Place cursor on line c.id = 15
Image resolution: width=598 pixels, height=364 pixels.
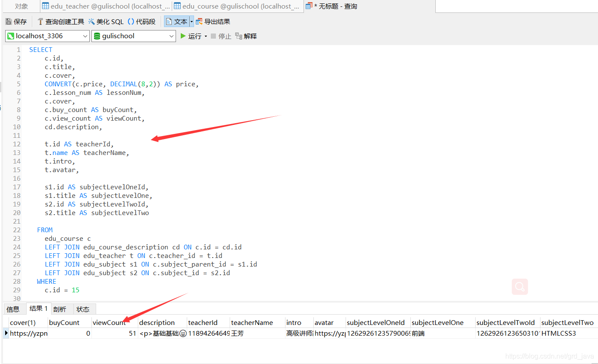(x=62, y=290)
